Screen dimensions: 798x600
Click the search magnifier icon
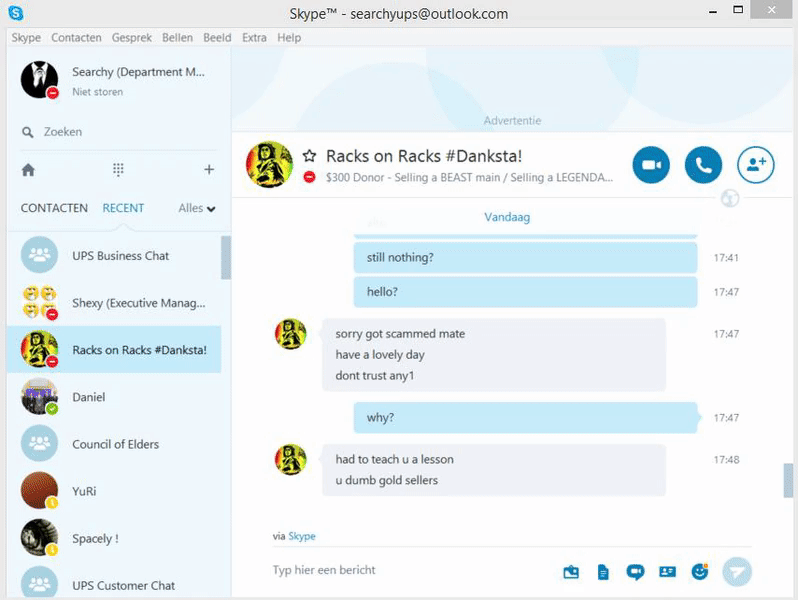tap(27, 132)
